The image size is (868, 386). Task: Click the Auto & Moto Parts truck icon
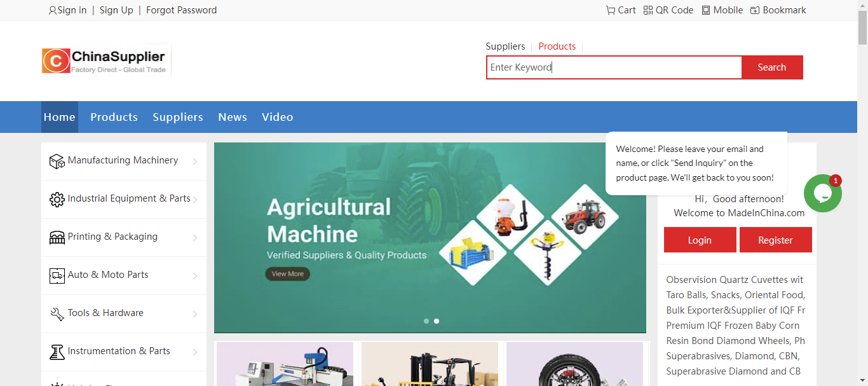pyautogui.click(x=57, y=276)
